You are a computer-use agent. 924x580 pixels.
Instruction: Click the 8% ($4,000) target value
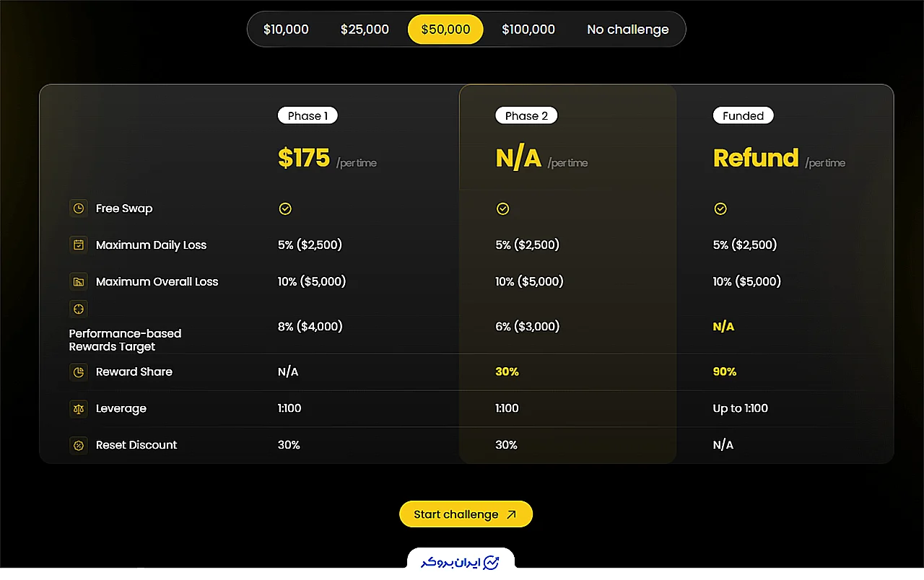310,326
